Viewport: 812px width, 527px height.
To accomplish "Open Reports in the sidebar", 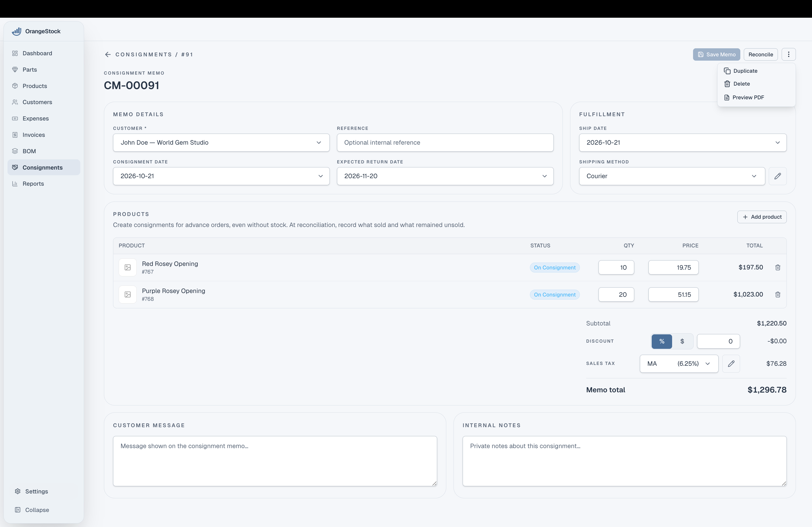I will coord(44,184).
